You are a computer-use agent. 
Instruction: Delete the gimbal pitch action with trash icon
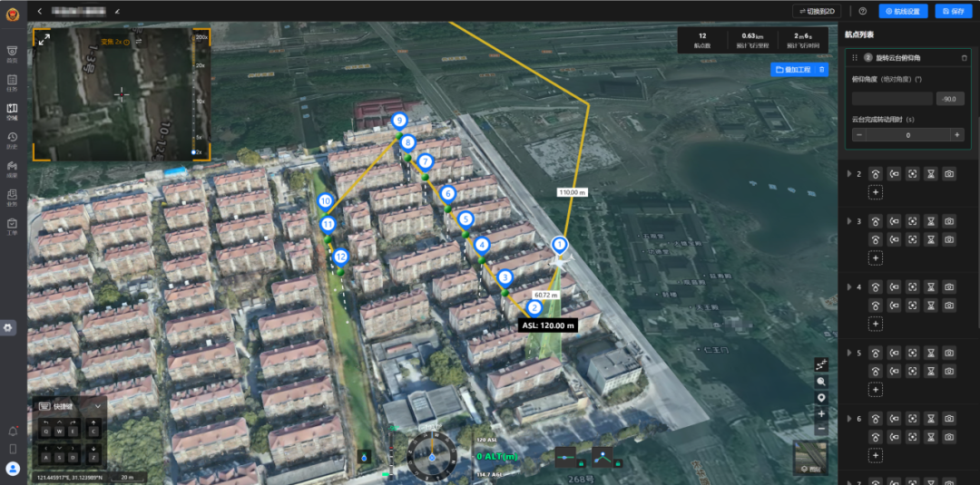coord(964,58)
